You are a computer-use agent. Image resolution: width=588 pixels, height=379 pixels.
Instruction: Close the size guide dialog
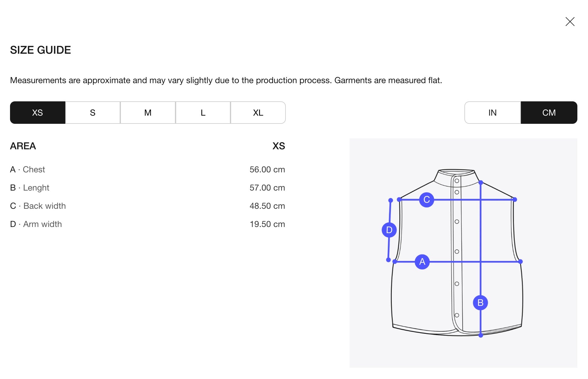coord(570,22)
